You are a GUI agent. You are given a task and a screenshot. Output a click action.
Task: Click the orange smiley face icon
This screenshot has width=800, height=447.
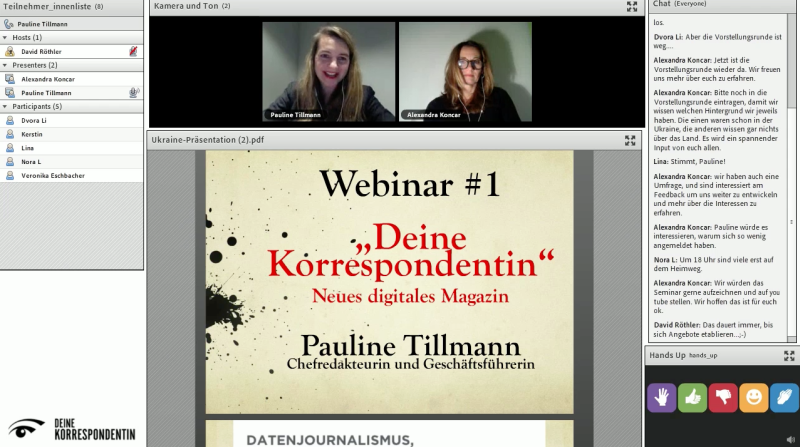tap(754, 398)
